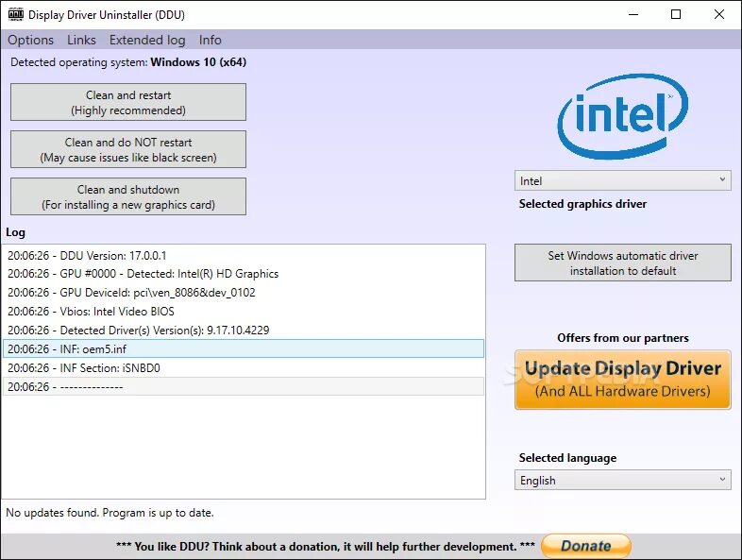Select log row GPU #0000 Detected Intel(R) HD Graphics
742x560 pixels.
[244, 274]
